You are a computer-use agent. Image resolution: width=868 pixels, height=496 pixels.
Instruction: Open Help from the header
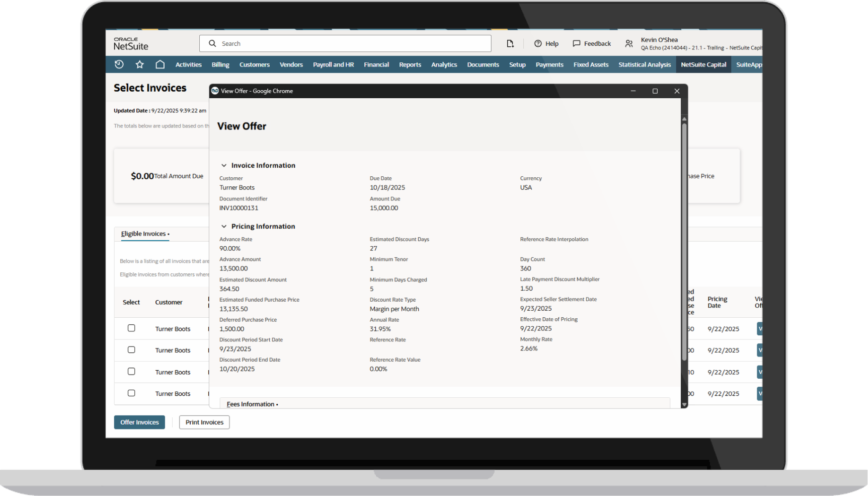[x=546, y=44]
